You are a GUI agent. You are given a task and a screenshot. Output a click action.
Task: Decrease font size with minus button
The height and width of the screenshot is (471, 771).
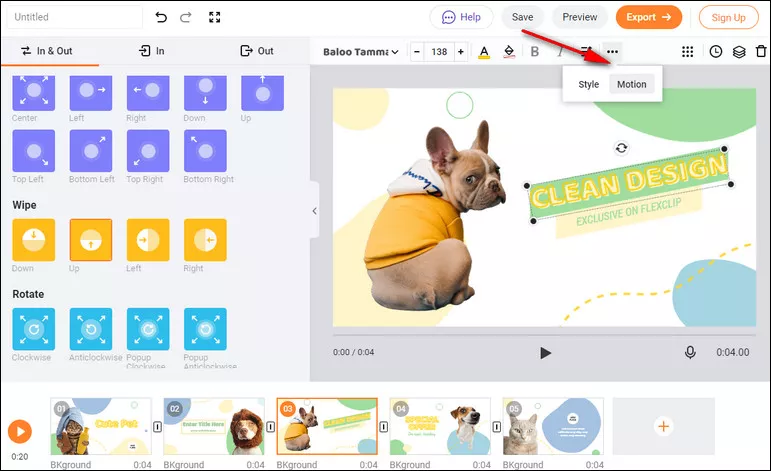tap(417, 52)
